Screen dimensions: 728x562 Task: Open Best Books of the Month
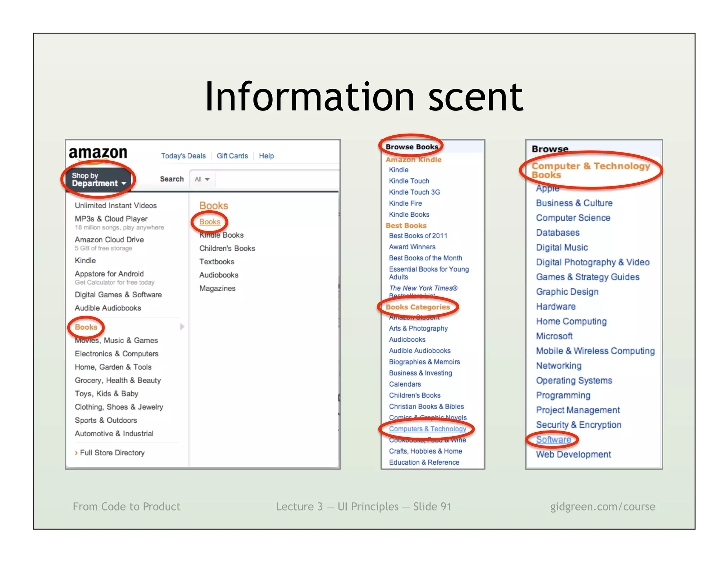pos(425,258)
